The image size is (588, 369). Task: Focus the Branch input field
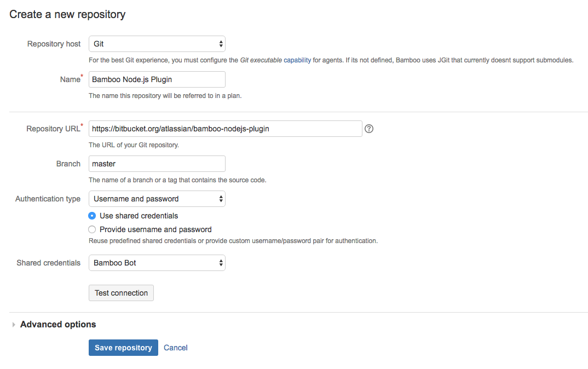pos(157,164)
